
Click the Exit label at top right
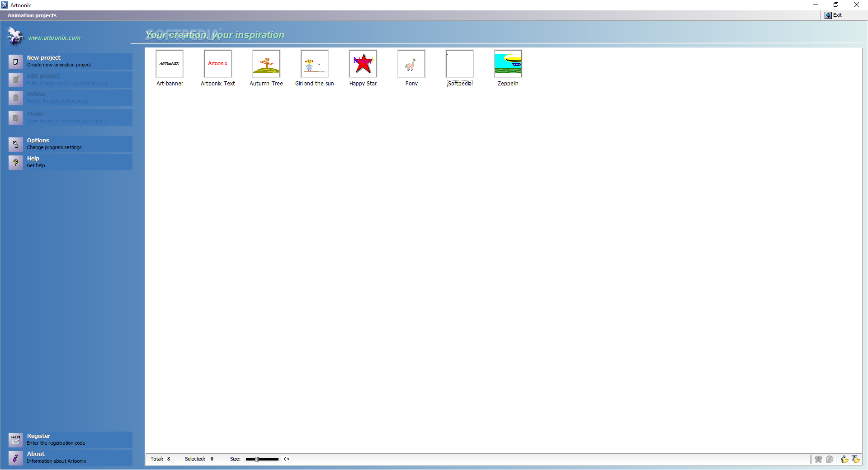point(837,15)
